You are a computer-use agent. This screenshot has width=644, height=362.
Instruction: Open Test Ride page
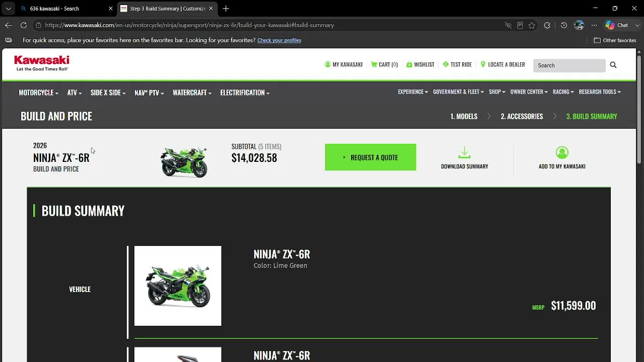point(457,64)
